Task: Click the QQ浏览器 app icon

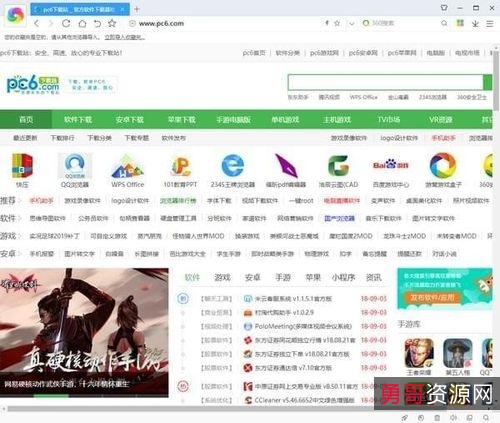Action: [75, 166]
